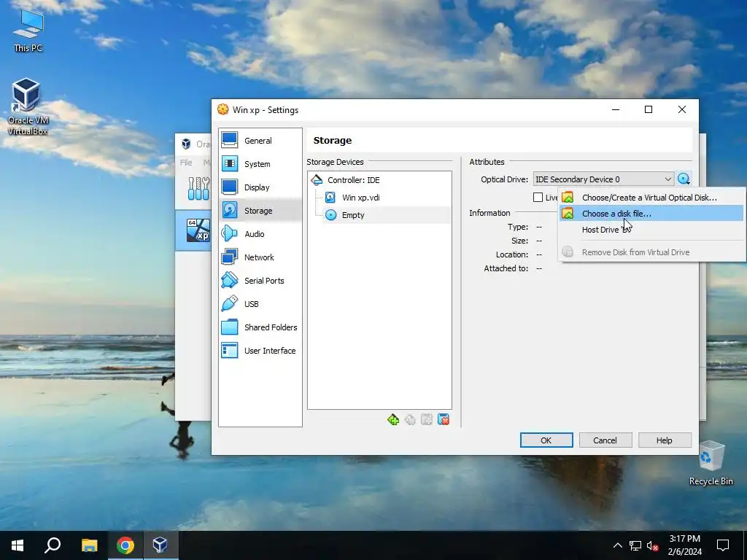Select the Host Drive menu entry
Screen dimensions: 747x560
tap(651, 230)
